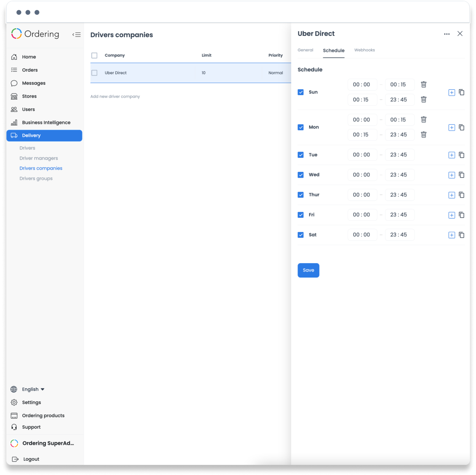Open Sunday's first end time 00:15
Viewport: 476px width, 475px height.
point(399,85)
